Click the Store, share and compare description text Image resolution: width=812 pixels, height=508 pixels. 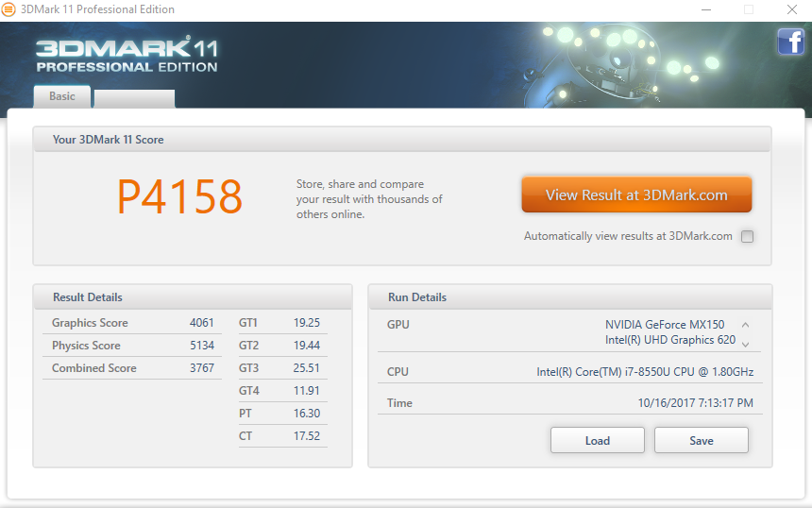369,199
